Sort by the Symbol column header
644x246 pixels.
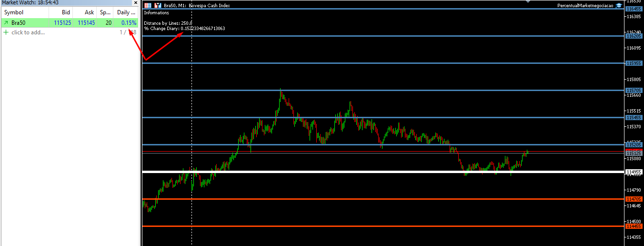click(x=25, y=12)
